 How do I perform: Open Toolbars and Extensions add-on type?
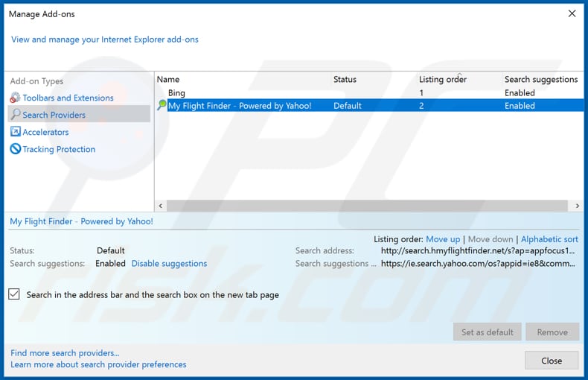pos(68,98)
